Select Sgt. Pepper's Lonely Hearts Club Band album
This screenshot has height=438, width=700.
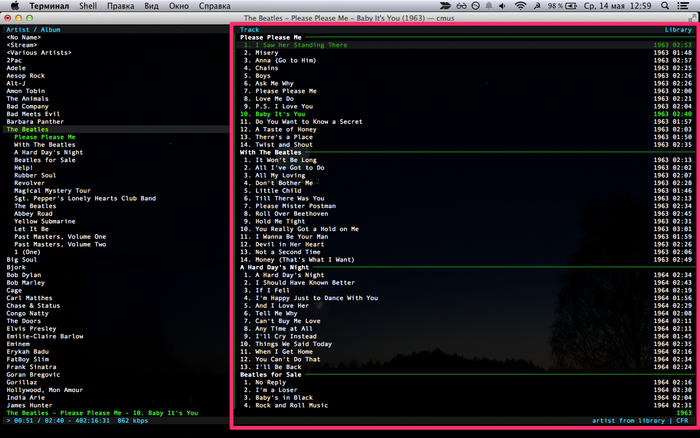click(x=85, y=198)
